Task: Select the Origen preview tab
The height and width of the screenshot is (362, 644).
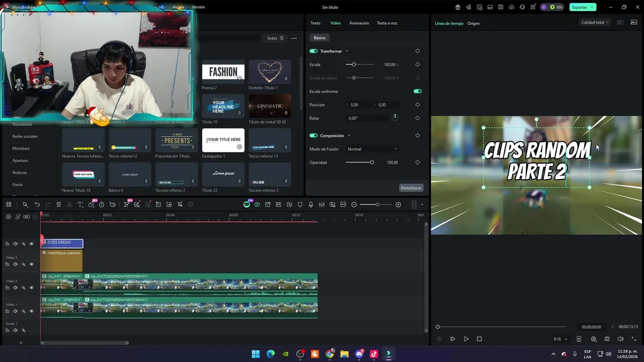Action: 473,24
